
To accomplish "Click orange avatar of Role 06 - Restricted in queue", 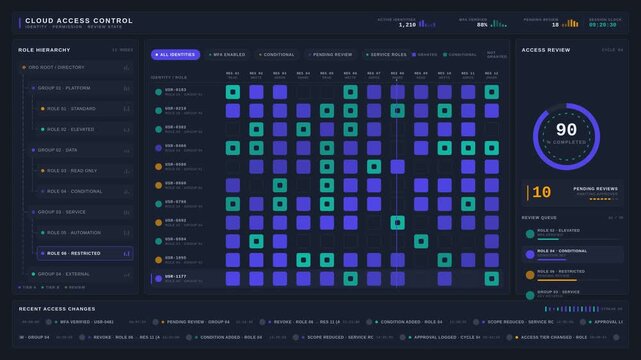I will coord(530,275).
